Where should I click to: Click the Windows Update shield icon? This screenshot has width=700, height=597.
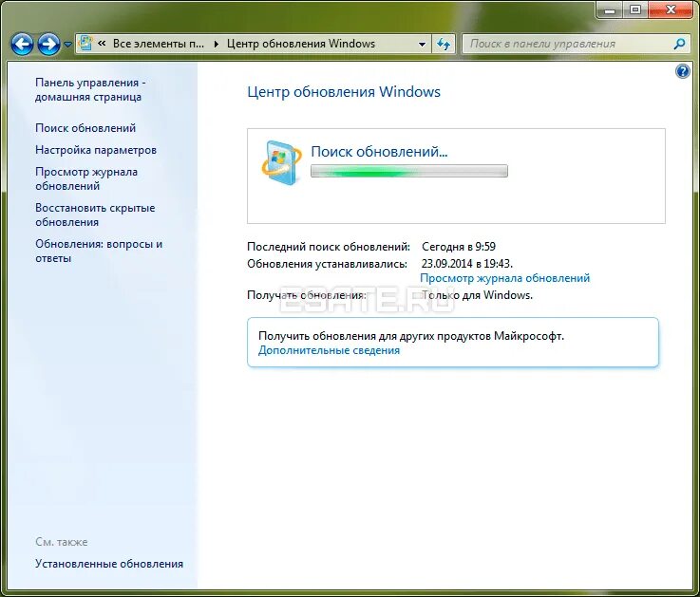coord(281,162)
